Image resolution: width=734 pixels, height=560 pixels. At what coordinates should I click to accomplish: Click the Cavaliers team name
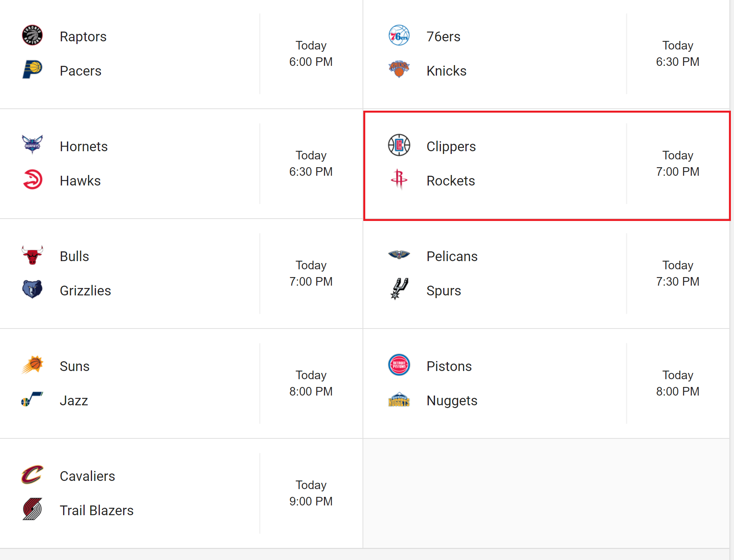click(x=87, y=476)
